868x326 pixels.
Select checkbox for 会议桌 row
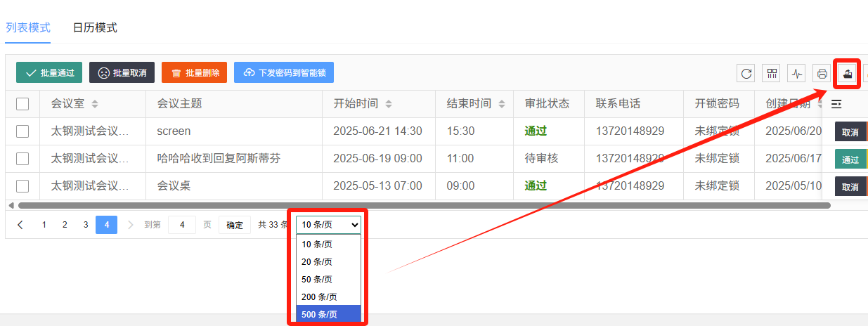tap(22, 186)
